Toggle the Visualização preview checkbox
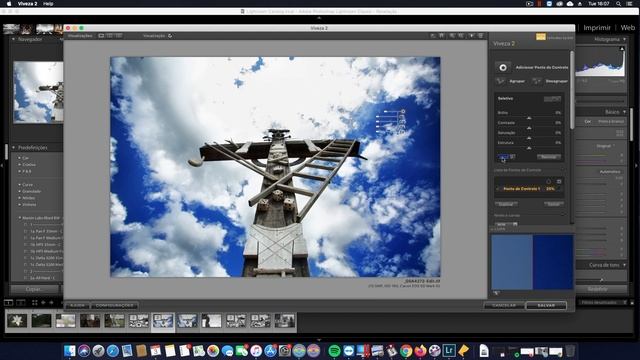This screenshot has width=640, height=360. point(170,36)
